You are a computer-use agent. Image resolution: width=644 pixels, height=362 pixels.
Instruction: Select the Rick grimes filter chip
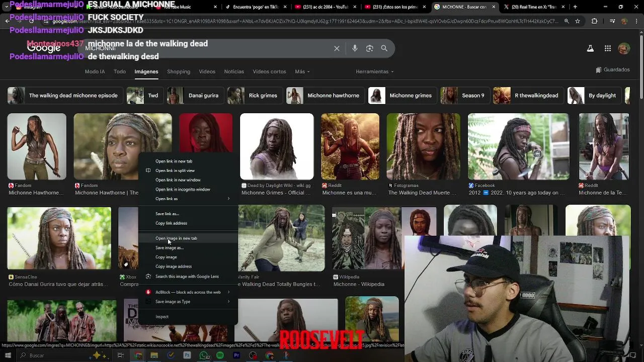click(255, 96)
